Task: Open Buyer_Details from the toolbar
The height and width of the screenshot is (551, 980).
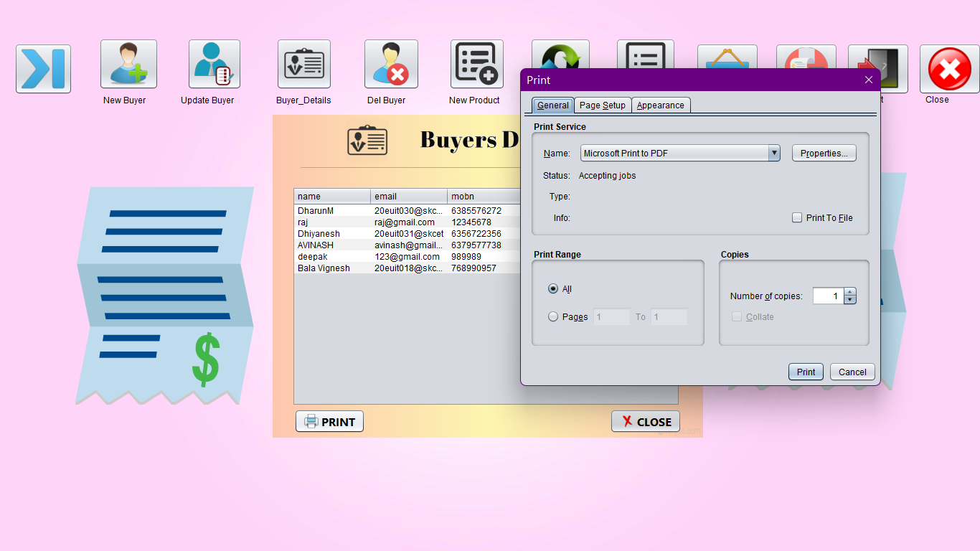Action: point(304,64)
